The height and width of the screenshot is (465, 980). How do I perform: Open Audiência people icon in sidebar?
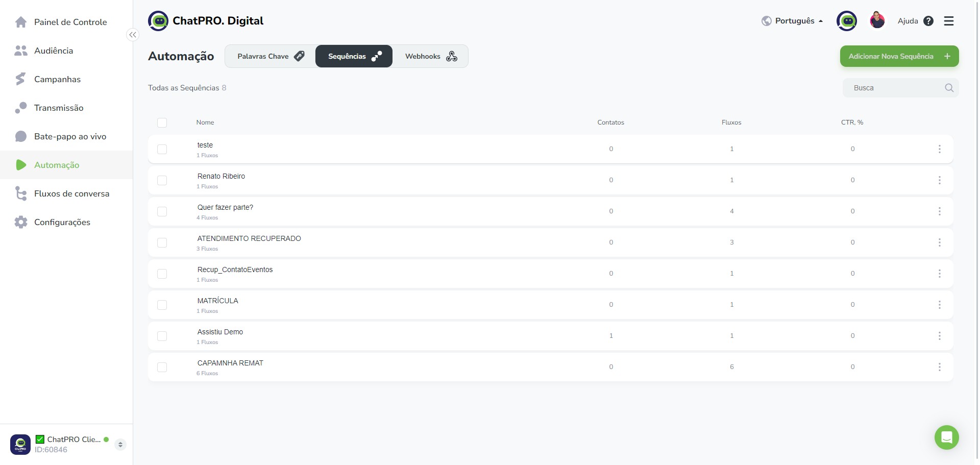coord(21,51)
